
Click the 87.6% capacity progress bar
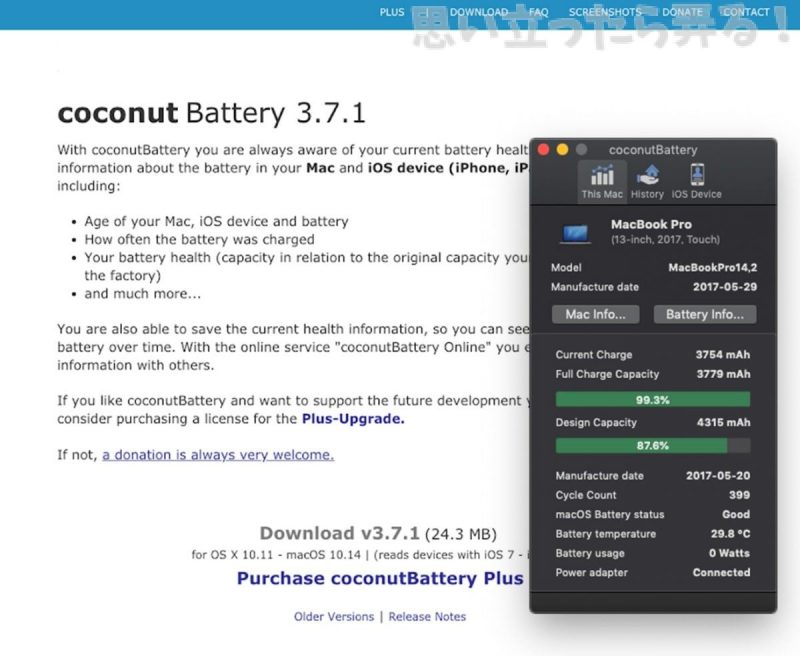(653, 445)
